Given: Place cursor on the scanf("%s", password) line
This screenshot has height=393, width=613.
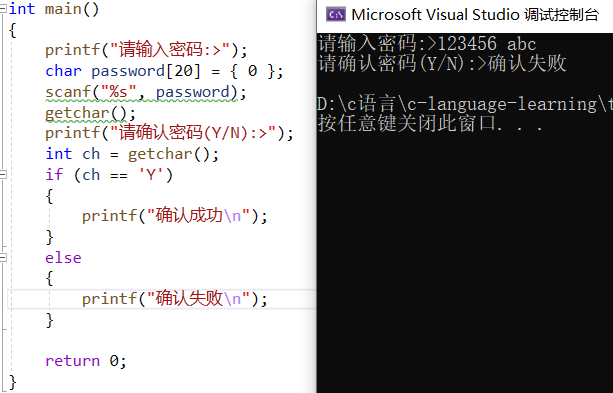Looking at the screenshot, I should coord(146,92).
